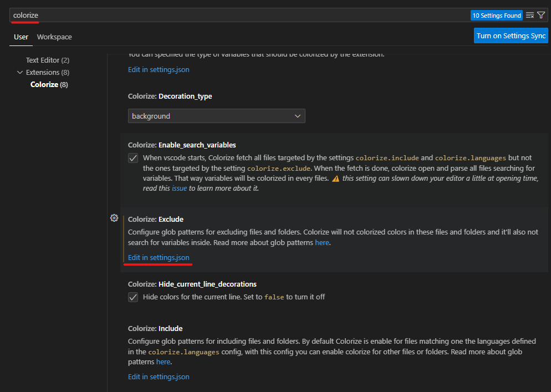Click the Colorize: Include setting title
The image size is (551, 392).
(155, 328)
